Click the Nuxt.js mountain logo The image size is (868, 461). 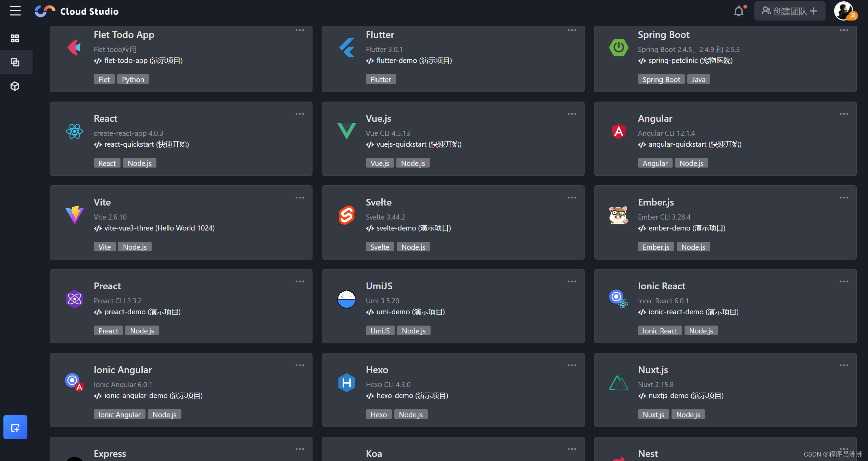[618, 382]
